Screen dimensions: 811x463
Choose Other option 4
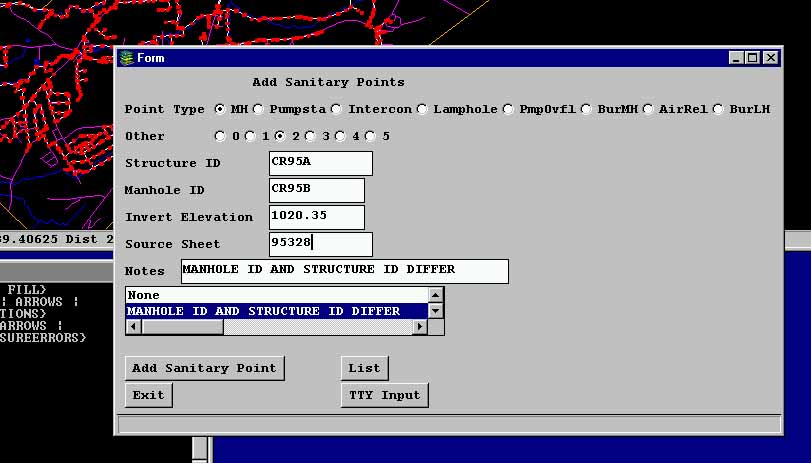tap(340, 136)
